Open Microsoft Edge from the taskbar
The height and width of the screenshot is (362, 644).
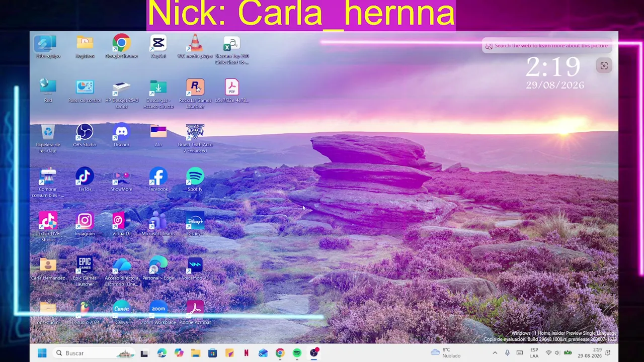[162, 353]
